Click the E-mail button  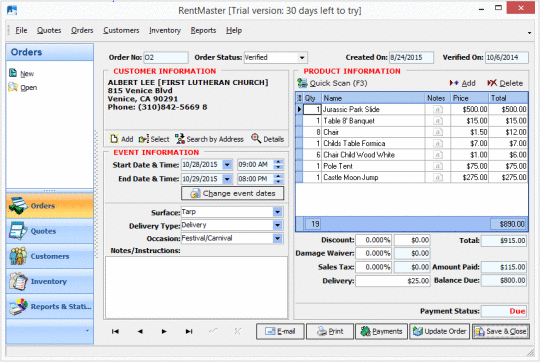(x=280, y=331)
